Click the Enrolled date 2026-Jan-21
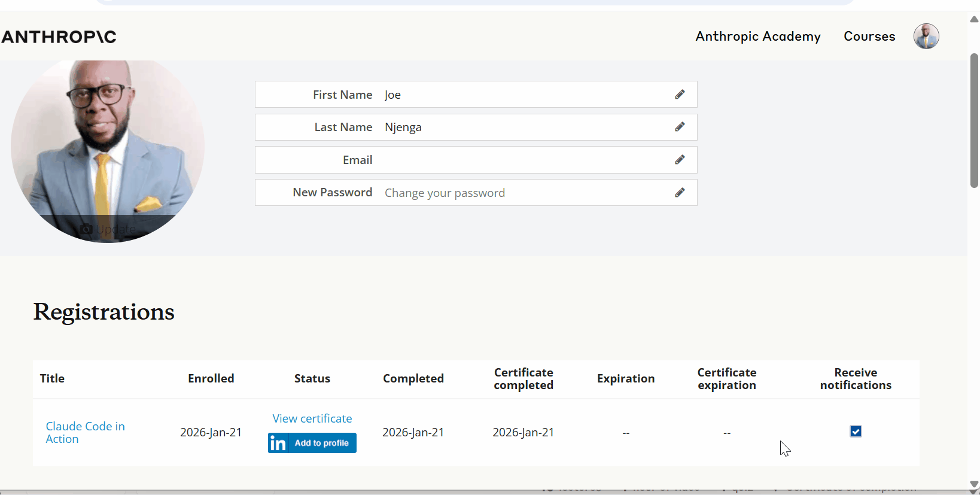Viewport: 980px width, 495px height. (211, 432)
